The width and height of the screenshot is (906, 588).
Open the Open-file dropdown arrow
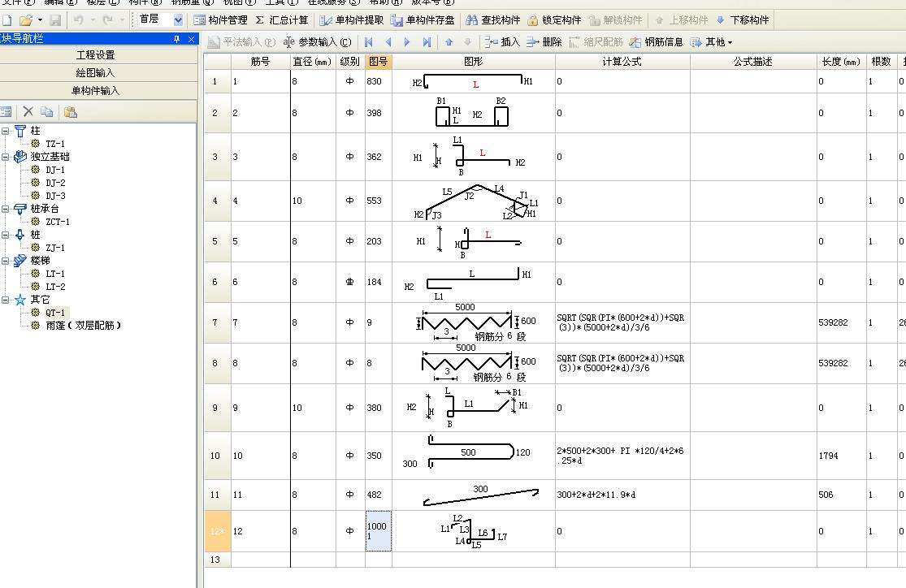[x=40, y=20]
